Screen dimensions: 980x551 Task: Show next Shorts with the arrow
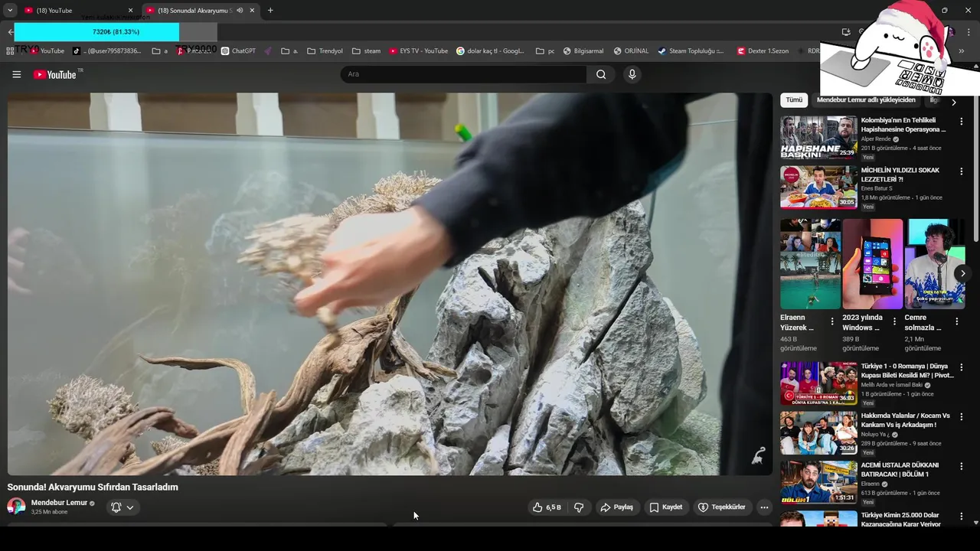click(962, 273)
